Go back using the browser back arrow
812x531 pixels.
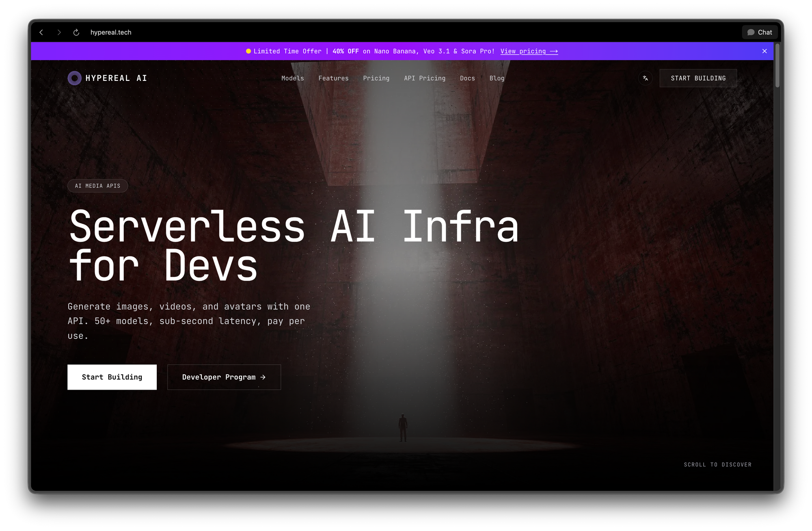(41, 33)
